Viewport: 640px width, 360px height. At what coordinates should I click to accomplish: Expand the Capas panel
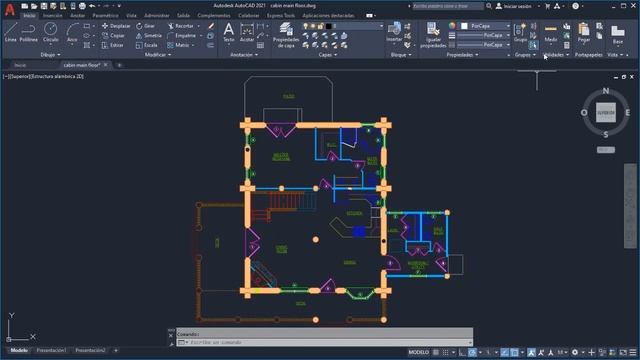pyautogui.click(x=328, y=55)
